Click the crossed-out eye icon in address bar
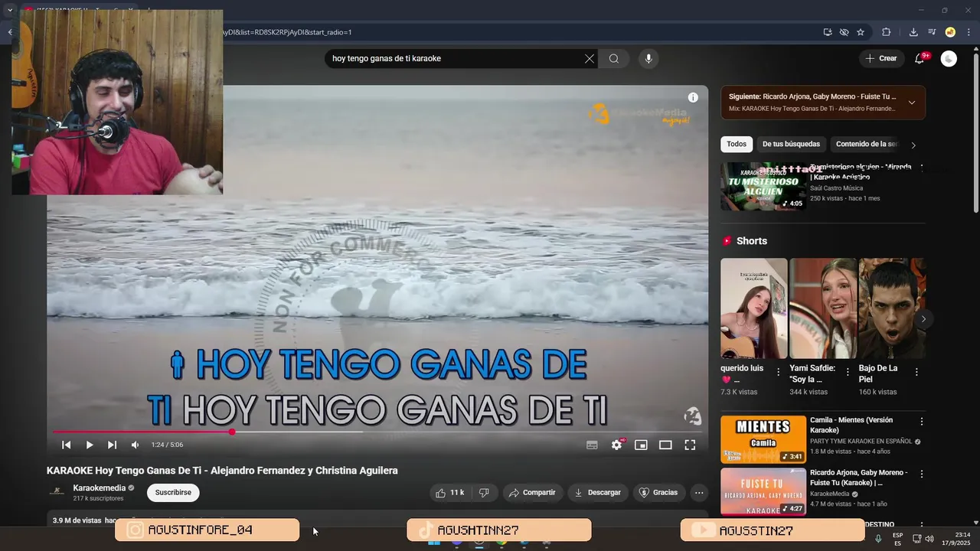 coord(844,32)
